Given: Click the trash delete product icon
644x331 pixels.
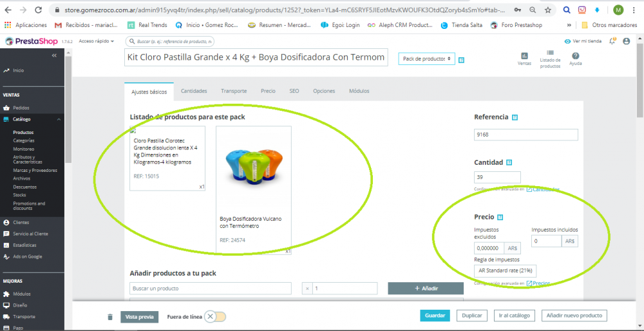Looking at the screenshot, I should click(109, 317).
